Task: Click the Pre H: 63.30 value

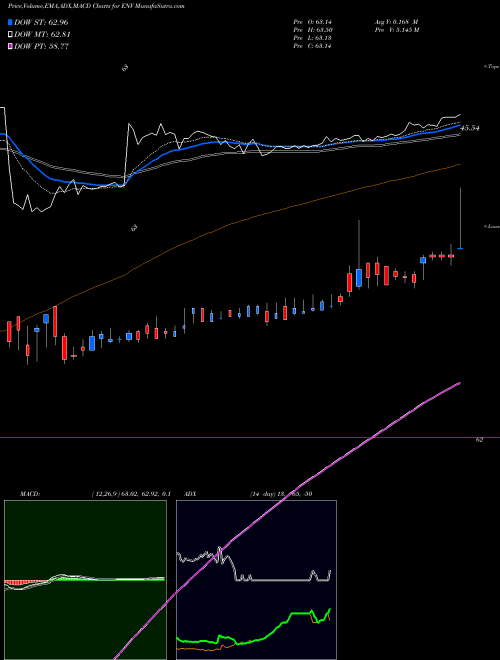Action: pyautogui.click(x=313, y=30)
